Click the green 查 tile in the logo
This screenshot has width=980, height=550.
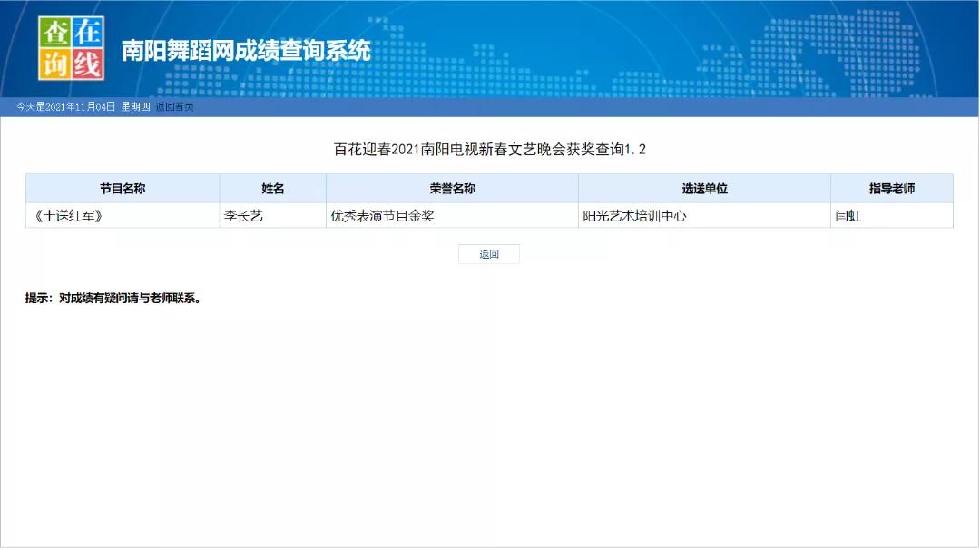coord(54,34)
